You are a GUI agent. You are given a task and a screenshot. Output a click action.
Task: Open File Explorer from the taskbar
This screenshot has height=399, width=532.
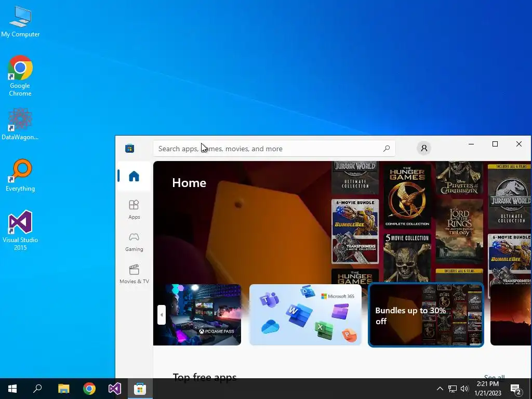[x=63, y=389]
